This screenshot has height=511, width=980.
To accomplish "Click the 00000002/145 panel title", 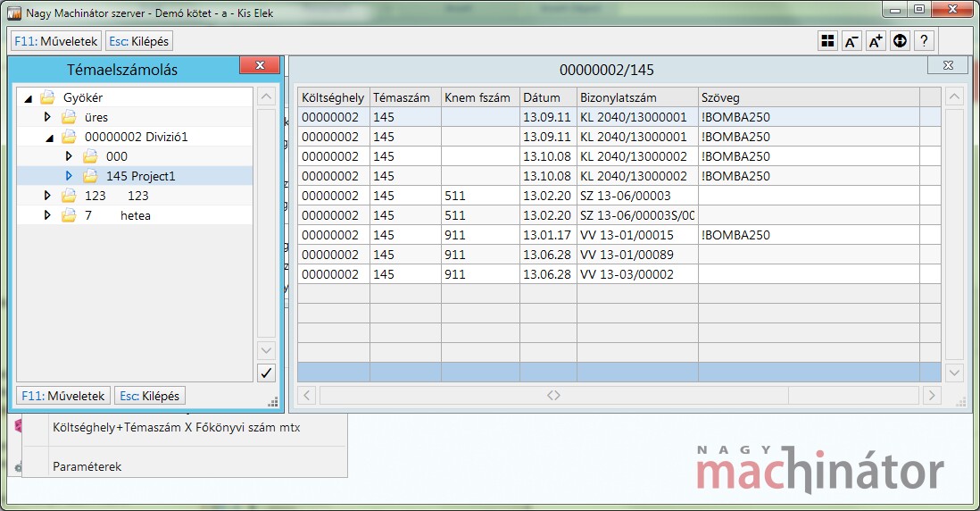I will coord(606,70).
